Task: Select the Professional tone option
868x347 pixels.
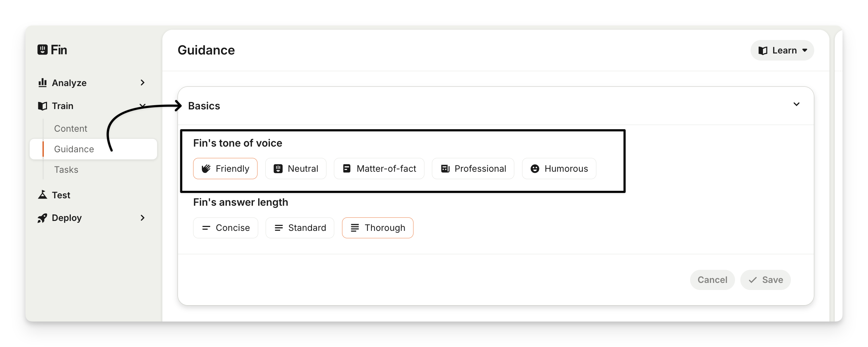Action: [x=473, y=169]
